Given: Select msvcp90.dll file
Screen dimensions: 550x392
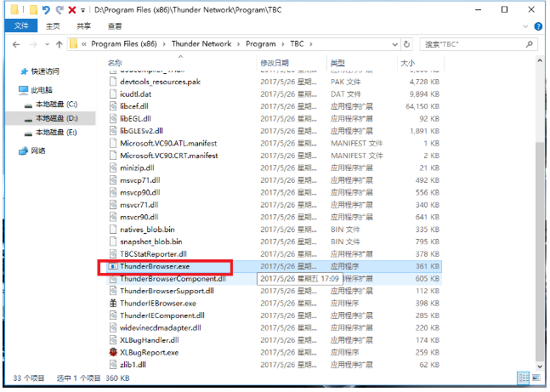Looking at the screenshot, I should coord(140,193).
